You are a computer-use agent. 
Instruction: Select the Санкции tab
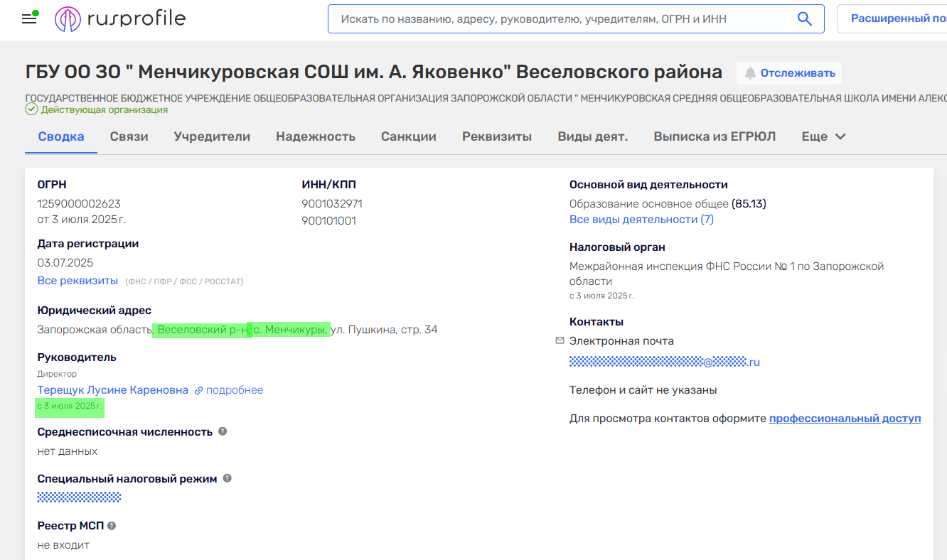[408, 136]
